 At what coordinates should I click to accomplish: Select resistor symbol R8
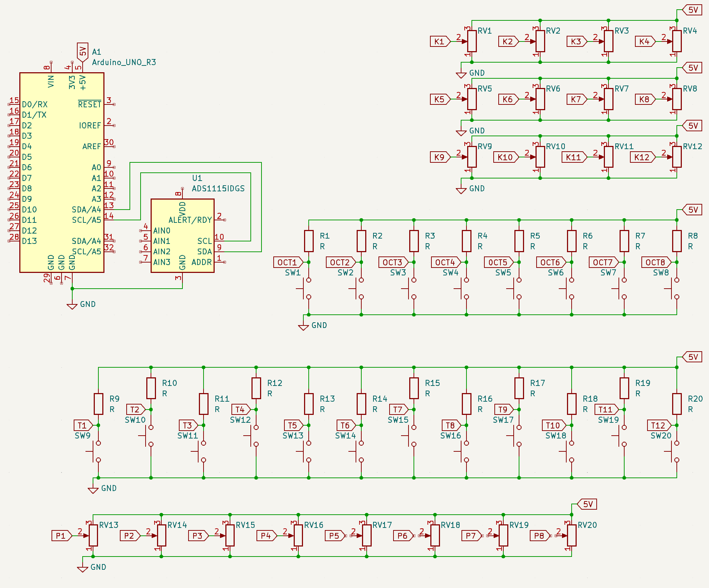coord(677,241)
